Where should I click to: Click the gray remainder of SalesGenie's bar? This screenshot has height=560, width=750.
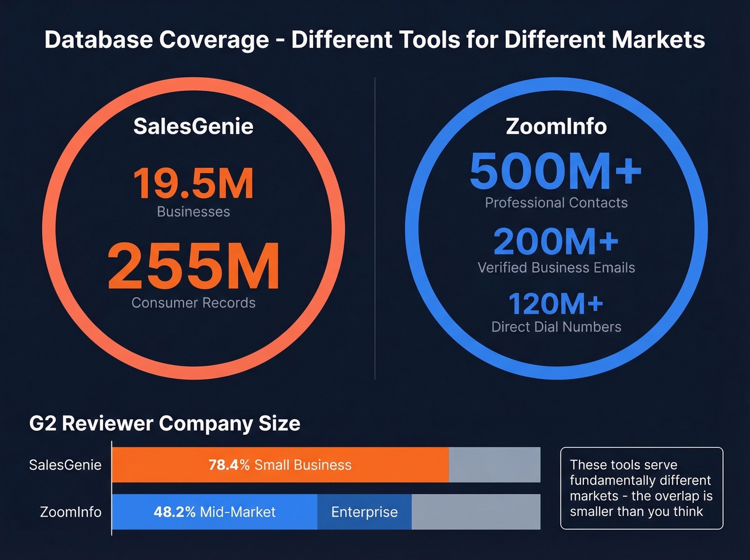[494, 465]
